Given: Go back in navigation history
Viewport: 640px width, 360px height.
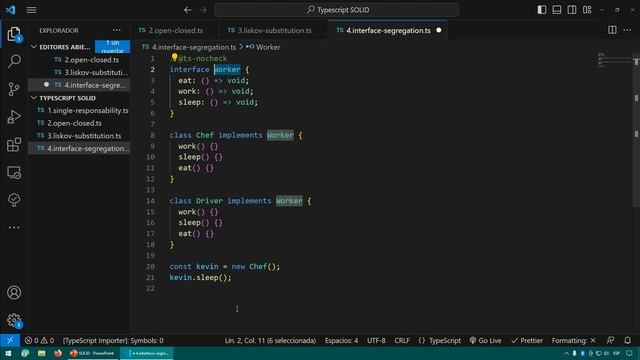Looking at the screenshot, I should pos(187,10).
